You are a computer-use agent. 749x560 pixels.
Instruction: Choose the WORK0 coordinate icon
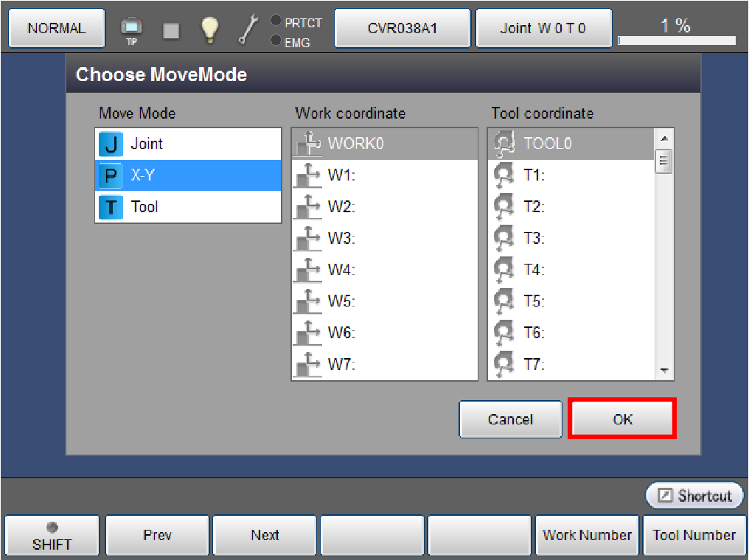pos(309,143)
